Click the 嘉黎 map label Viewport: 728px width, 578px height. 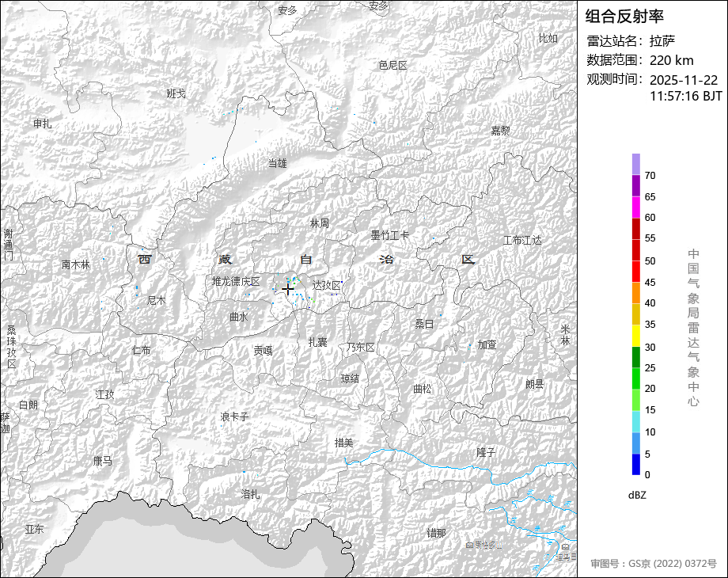point(500,131)
